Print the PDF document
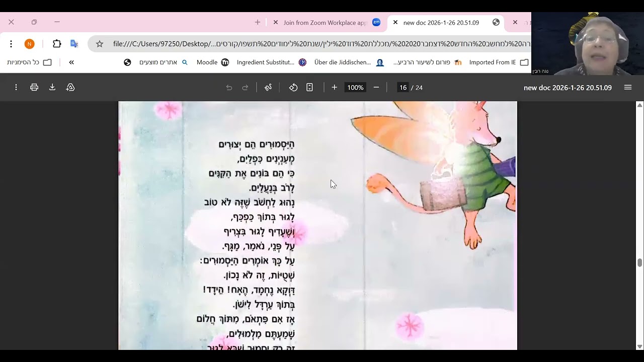This screenshot has height=362, width=644. pos(34,87)
